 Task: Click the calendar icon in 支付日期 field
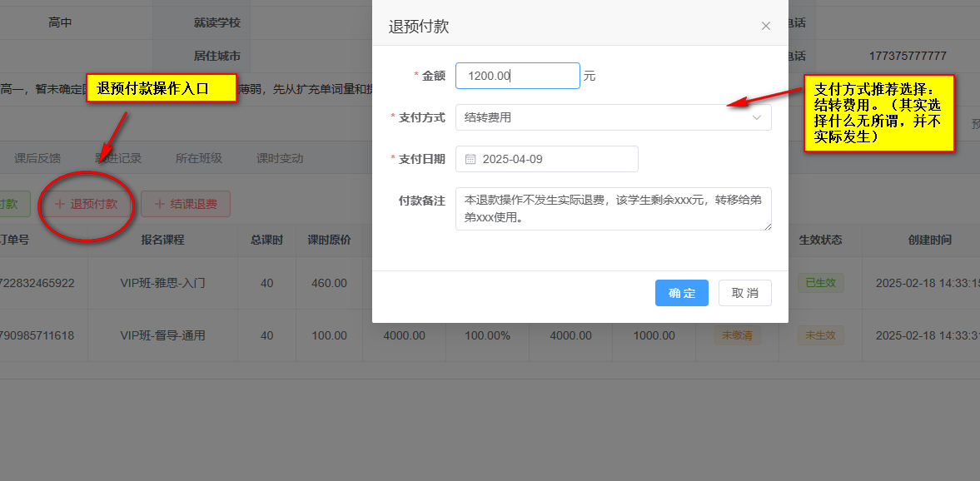pyautogui.click(x=470, y=159)
